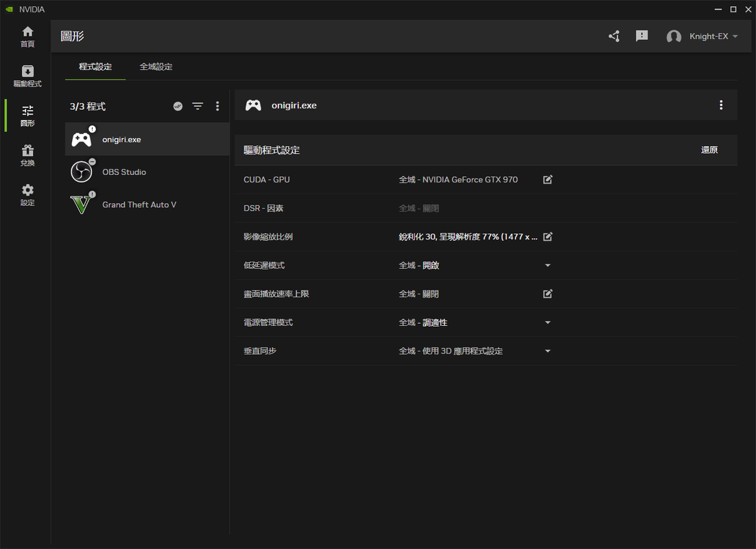Expand the 垂直同步 dropdown
Screen dimensions: 756x549
click(547, 351)
